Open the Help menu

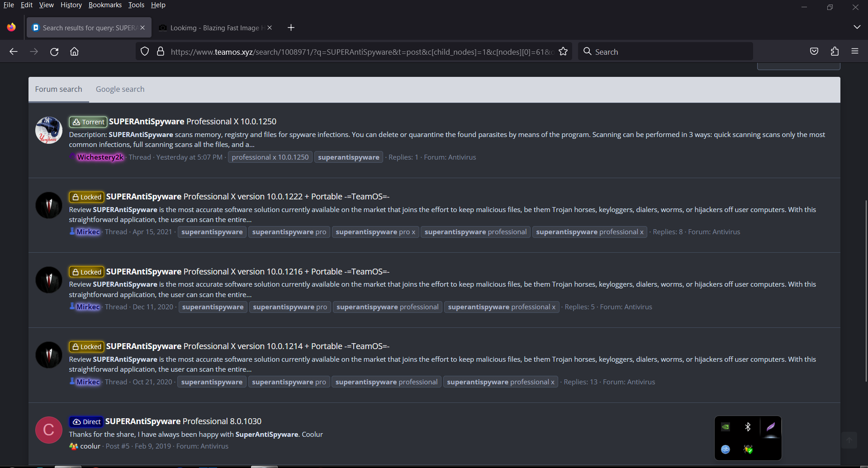tap(158, 5)
